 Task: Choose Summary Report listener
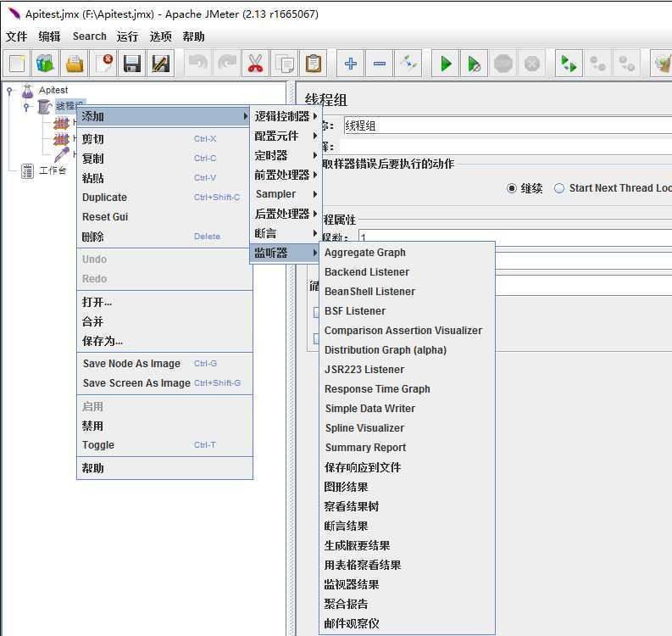click(x=407, y=448)
